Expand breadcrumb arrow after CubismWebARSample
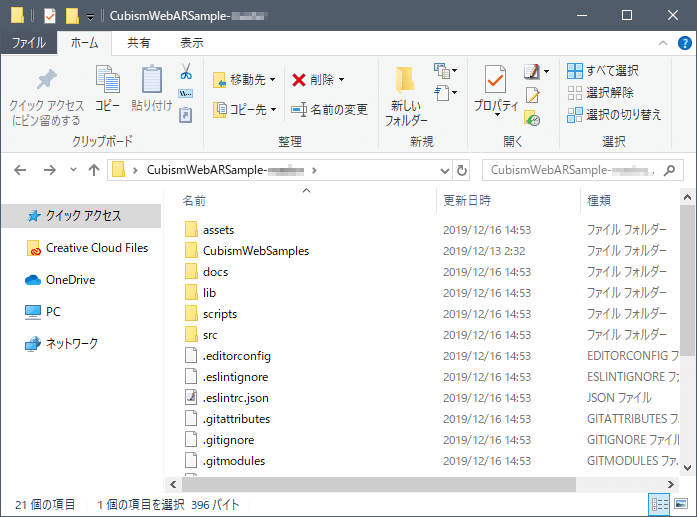The image size is (697, 517). [x=314, y=170]
